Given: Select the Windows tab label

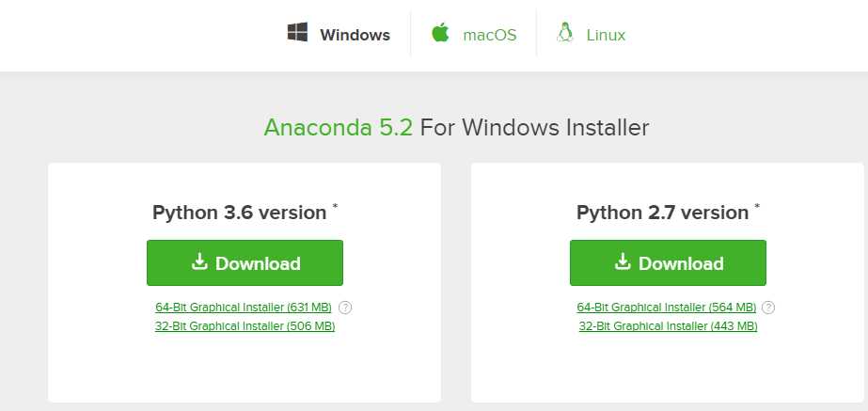Looking at the screenshot, I should tap(355, 35).
